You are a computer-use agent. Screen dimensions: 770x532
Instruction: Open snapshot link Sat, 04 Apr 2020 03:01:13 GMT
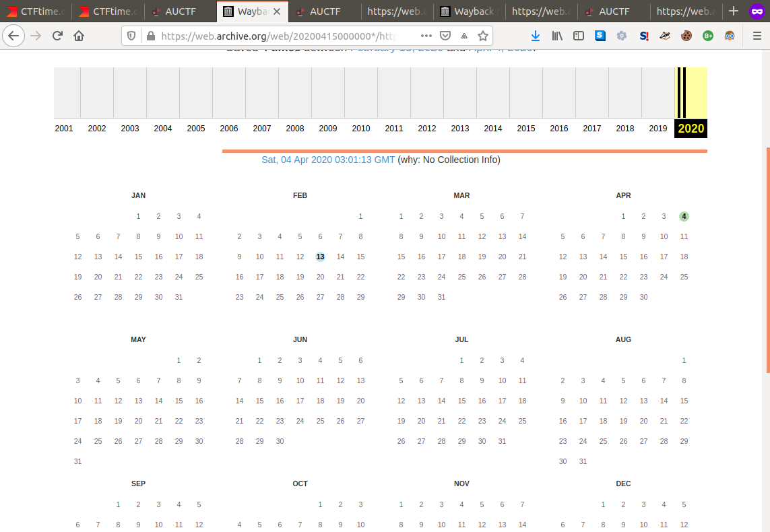(328, 160)
